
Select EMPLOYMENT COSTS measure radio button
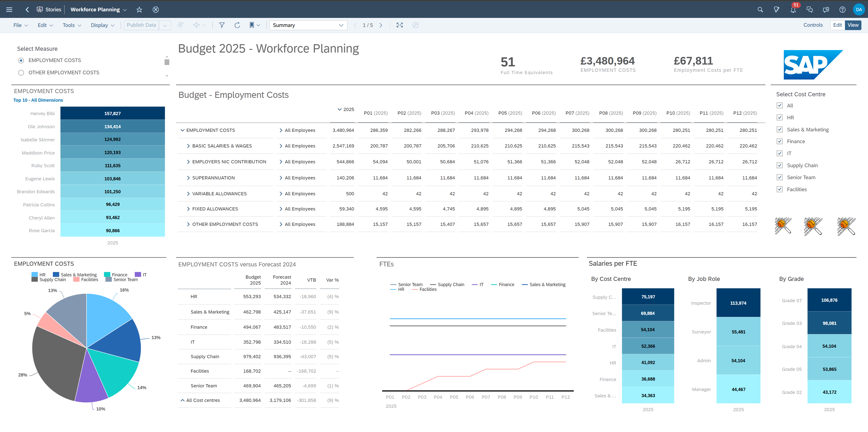[x=21, y=60]
